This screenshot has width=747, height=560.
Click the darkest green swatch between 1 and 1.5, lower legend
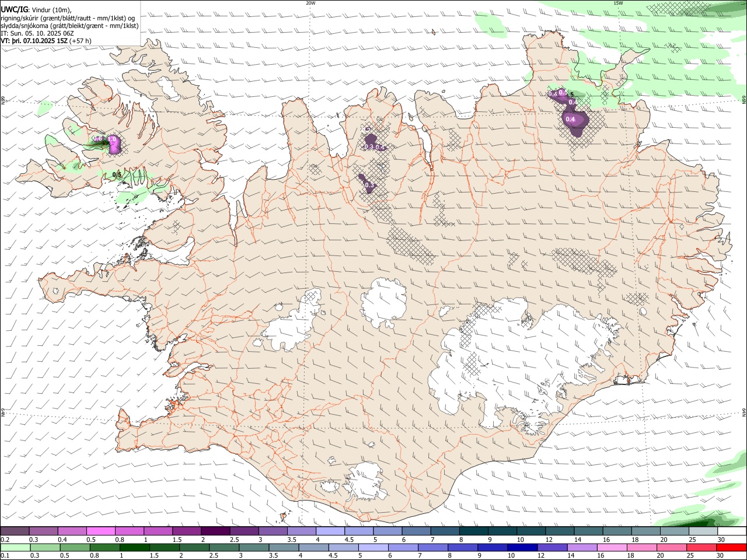tap(134, 548)
